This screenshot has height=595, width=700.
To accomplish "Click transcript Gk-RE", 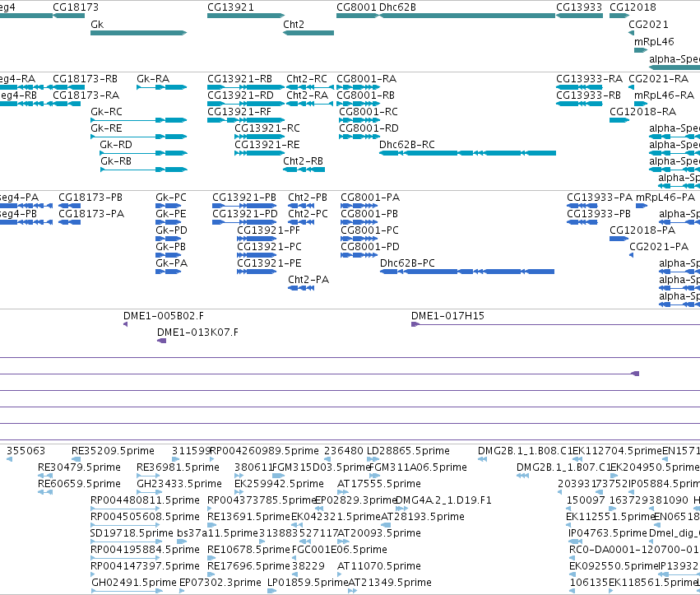I will point(106,128).
